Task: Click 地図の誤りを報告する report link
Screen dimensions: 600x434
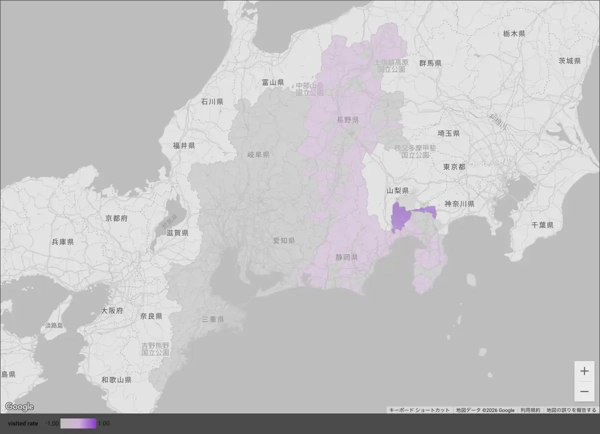Action: click(571, 410)
